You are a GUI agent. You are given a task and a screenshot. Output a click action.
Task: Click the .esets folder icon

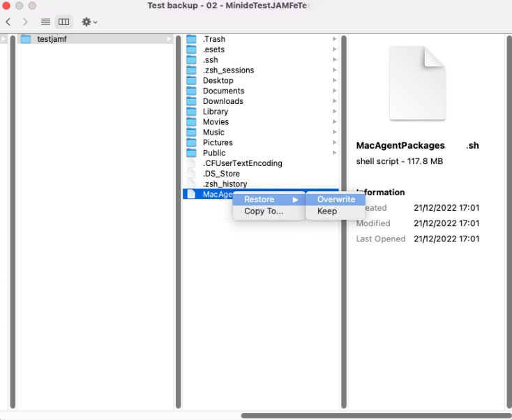pyautogui.click(x=191, y=50)
